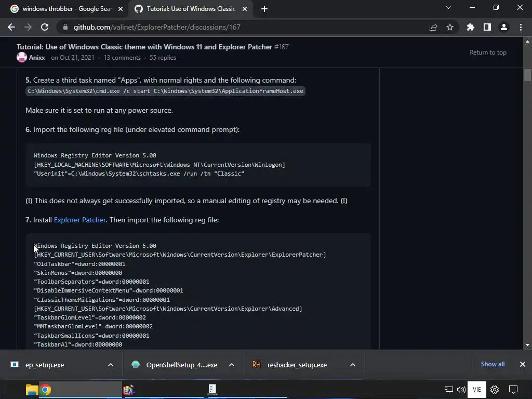
Task: Click the Userinit schtasks registry line
Action: [139, 174]
